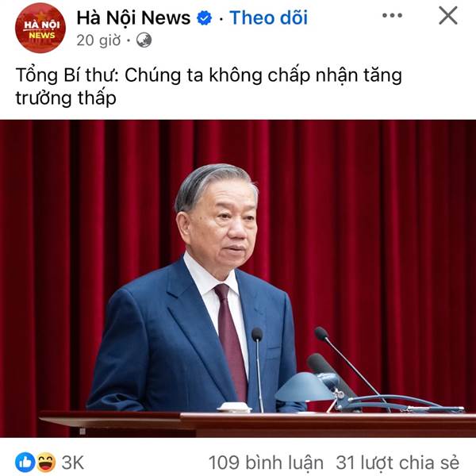Click the public audience globe icon
Viewport: 476px width, 476px height.
[144, 40]
